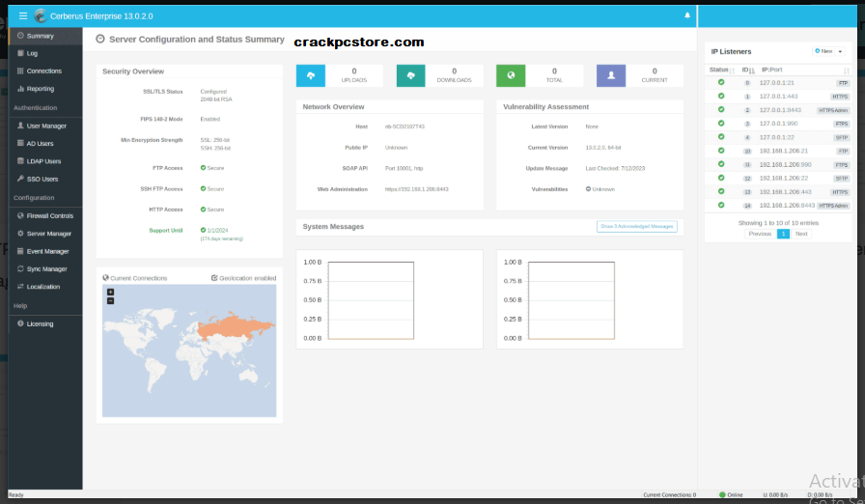
Task: Click the green Total globe icon
Action: coord(511,75)
